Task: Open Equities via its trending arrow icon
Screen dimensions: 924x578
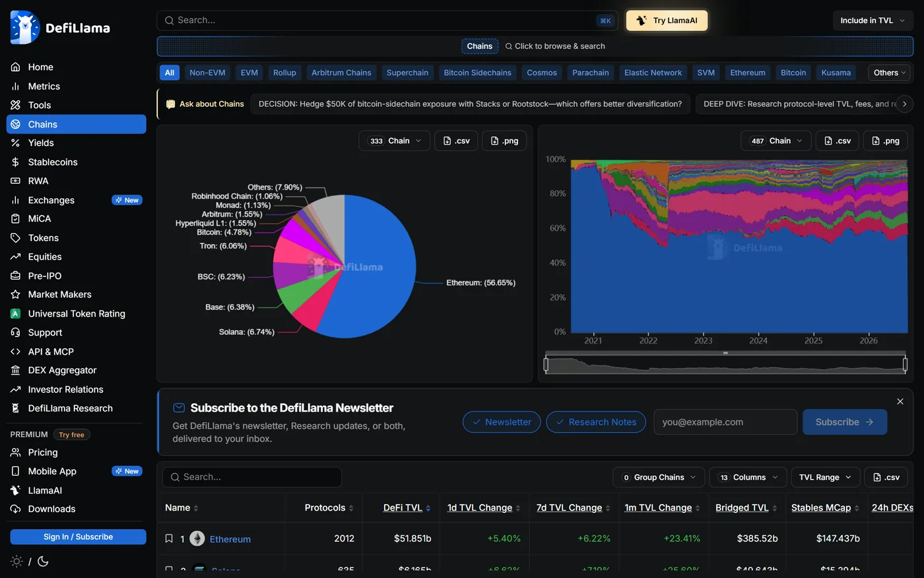Action: coord(15,257)
